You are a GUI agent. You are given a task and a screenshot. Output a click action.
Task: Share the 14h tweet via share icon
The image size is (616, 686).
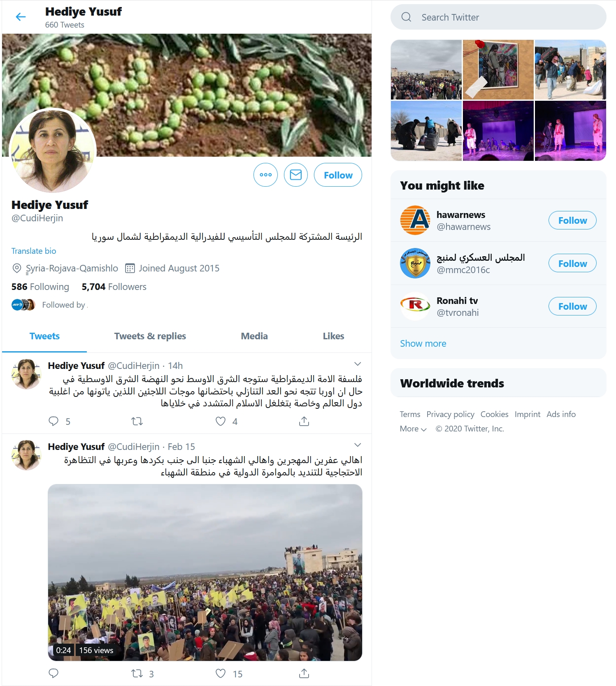(304, 421)
